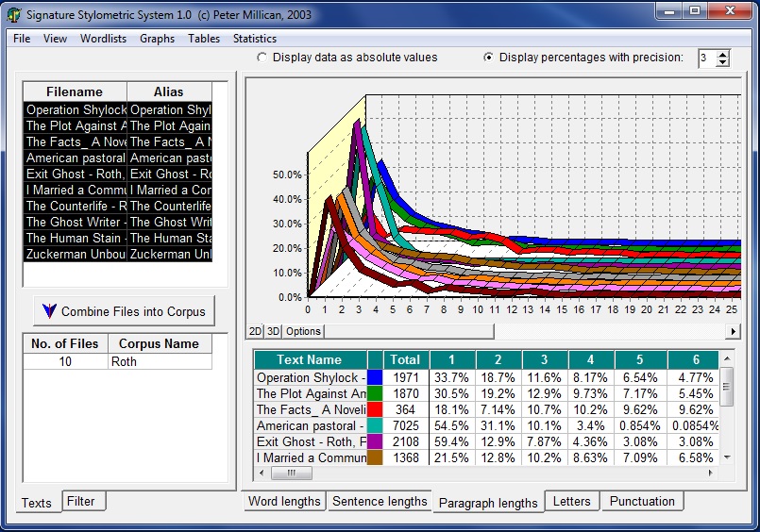Open the Statistics menu

tap(255, 39)
